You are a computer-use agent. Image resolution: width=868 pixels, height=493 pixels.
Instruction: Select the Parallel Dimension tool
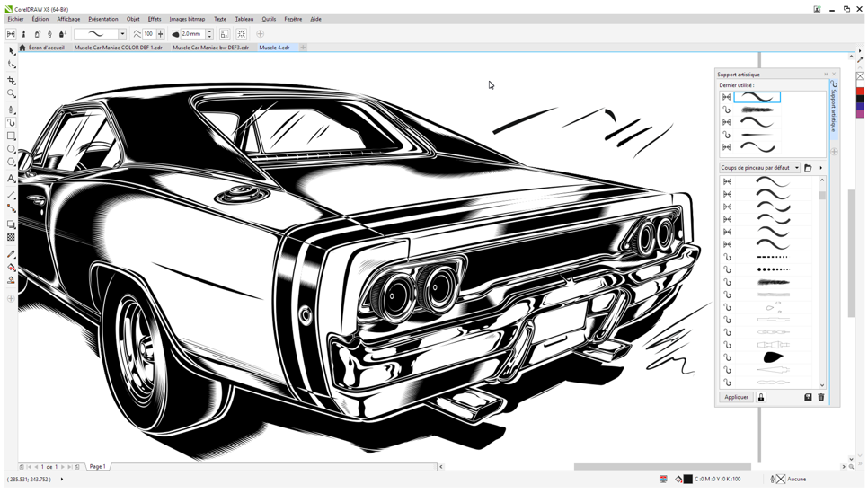point(11,195)
